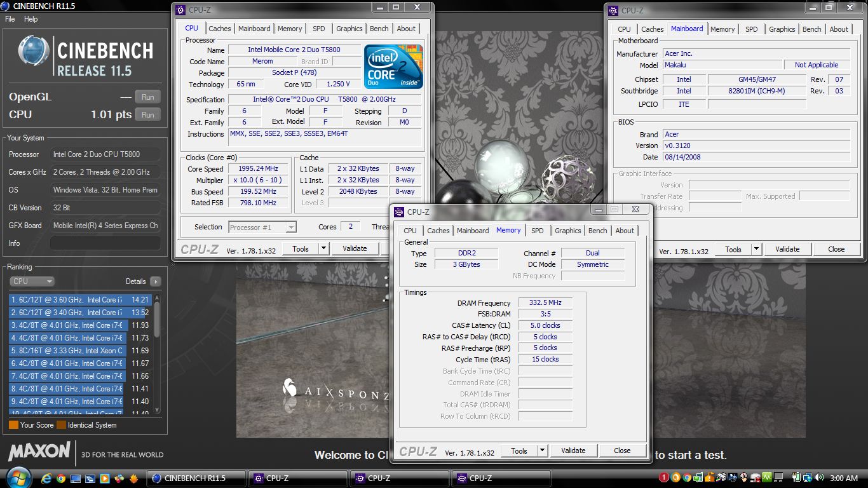Select ranking row 1 scoring 14.21
Image resolution: width=868 pixels, height=488 pixels.
coord(79,300)
